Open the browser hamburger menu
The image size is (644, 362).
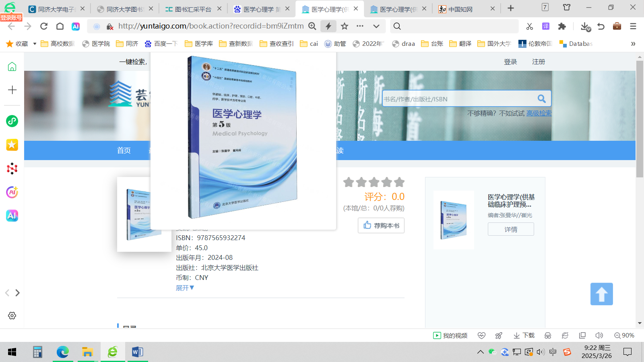633,26
